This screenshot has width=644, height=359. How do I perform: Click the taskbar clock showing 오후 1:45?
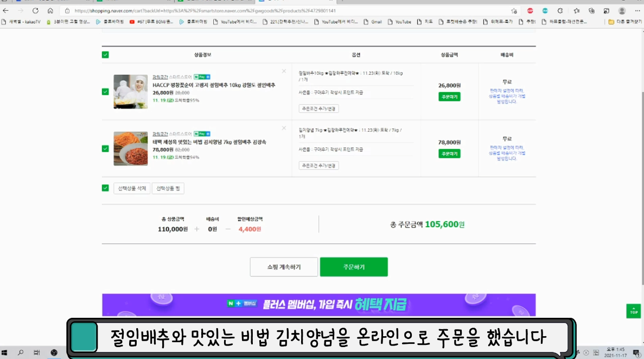(615, 352)
